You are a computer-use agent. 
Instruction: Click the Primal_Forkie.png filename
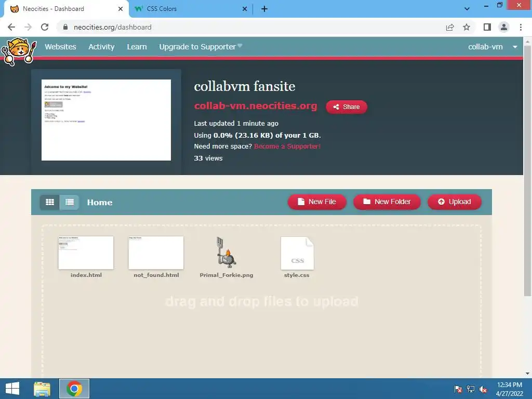click(x=227, y=275)
